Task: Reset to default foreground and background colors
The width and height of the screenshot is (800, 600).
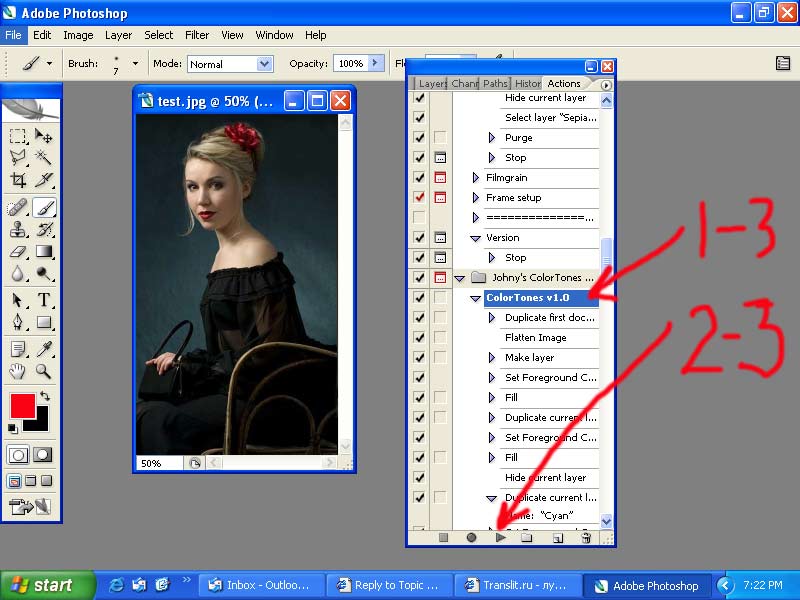Action: (13, 429)
